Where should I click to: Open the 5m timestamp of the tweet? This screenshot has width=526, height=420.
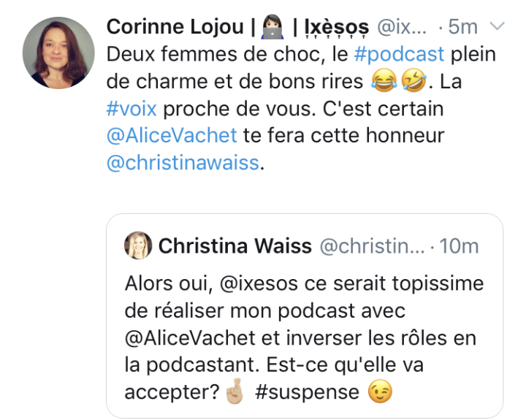[462, 26]
